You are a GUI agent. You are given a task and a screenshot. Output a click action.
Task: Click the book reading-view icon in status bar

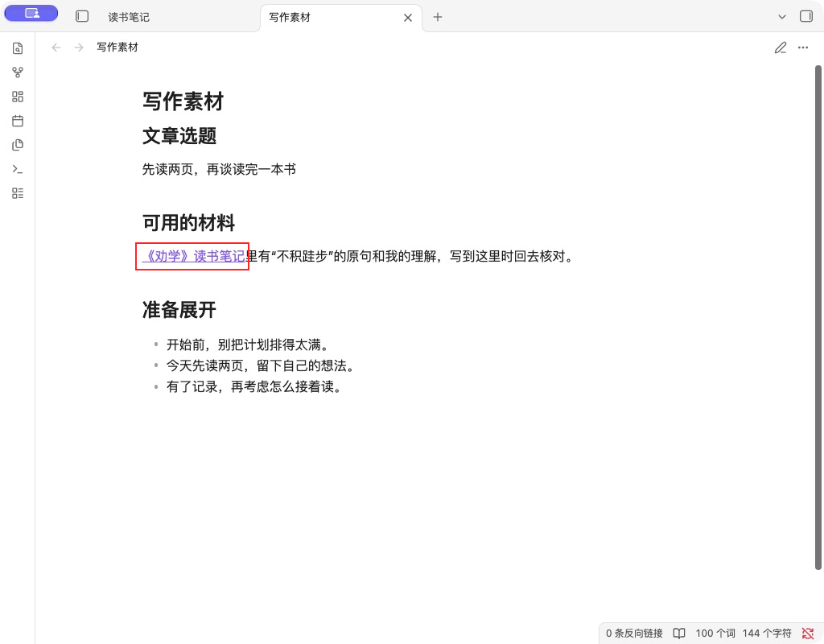pos(679,634)
